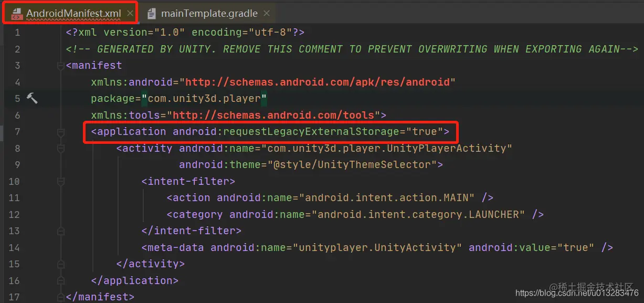Click the closing activity tag

(151, 264)
